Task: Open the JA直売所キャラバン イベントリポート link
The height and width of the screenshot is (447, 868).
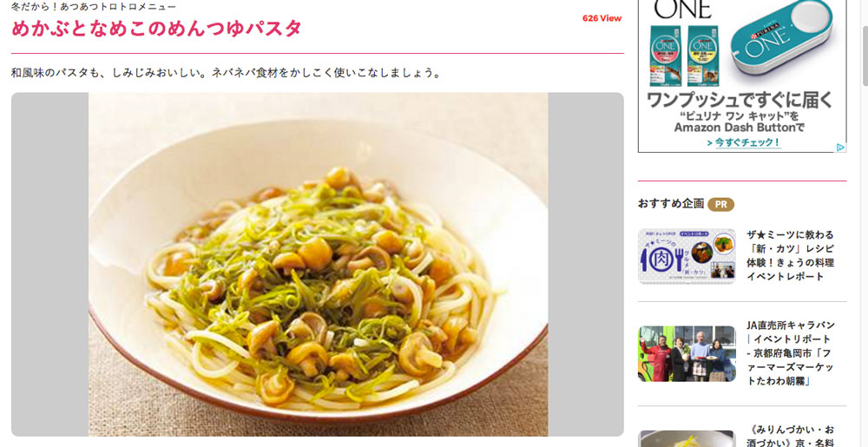Action: (791, 353)
